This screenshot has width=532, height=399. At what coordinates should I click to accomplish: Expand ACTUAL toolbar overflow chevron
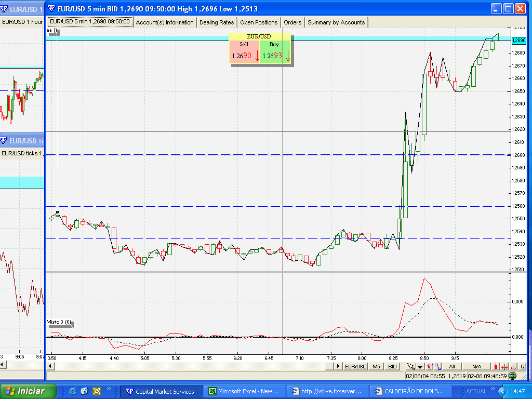[x=493, y=389]
